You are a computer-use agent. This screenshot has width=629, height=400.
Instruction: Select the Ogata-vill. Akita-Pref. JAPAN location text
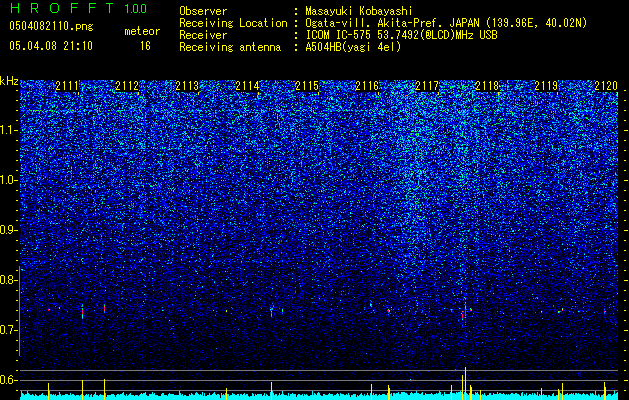tap(446, 23)
